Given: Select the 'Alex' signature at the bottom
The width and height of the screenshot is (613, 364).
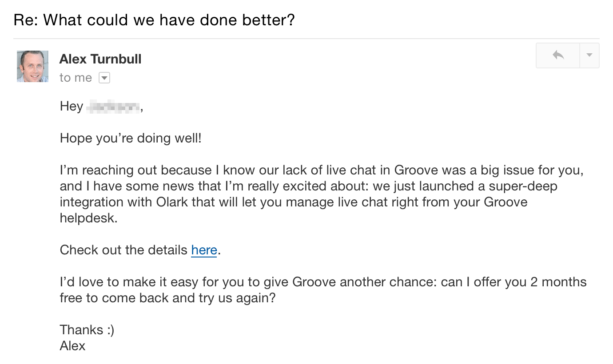Looking at the screenshot, I should (x=72, y=346).
